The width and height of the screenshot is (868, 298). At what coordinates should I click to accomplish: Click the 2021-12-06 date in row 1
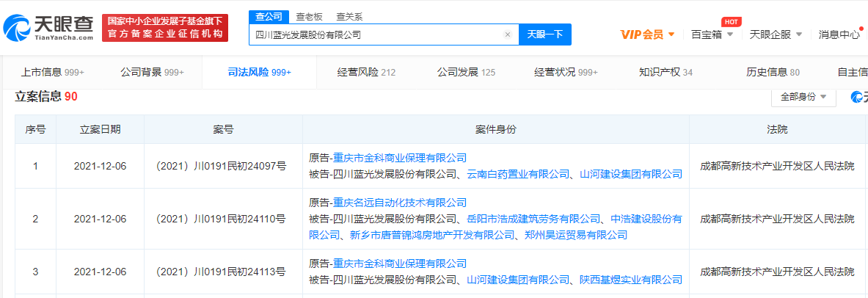pos(101,166)
